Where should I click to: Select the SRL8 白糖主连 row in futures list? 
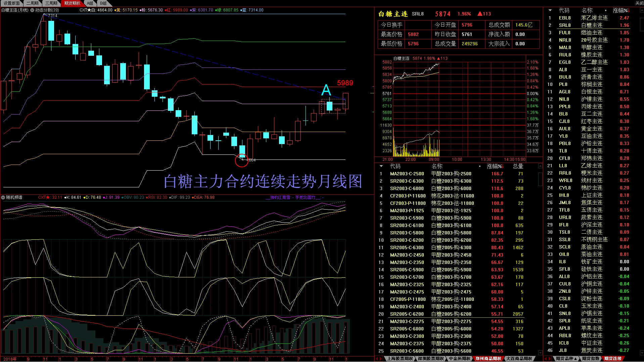(588, 25)
